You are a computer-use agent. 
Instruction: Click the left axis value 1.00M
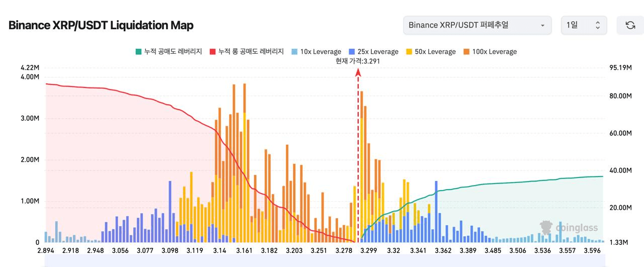(30, 201)
